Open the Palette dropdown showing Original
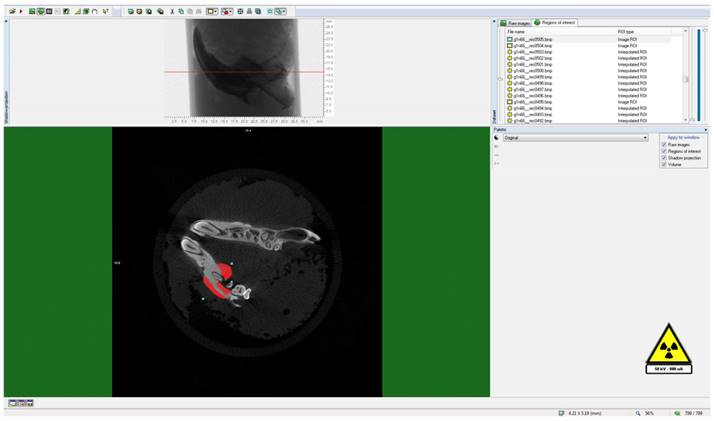This screenshot has height=421, width=714. point(576,137)
